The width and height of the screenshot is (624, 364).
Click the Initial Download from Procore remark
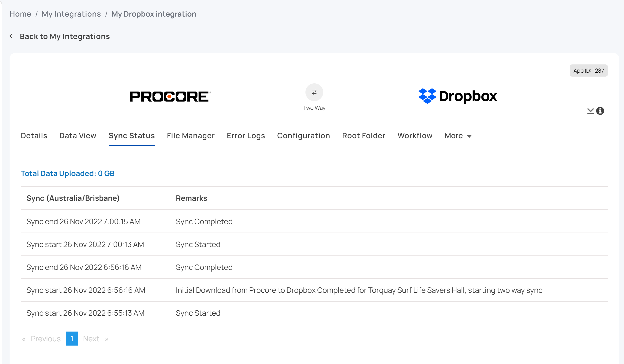[359, 290]
